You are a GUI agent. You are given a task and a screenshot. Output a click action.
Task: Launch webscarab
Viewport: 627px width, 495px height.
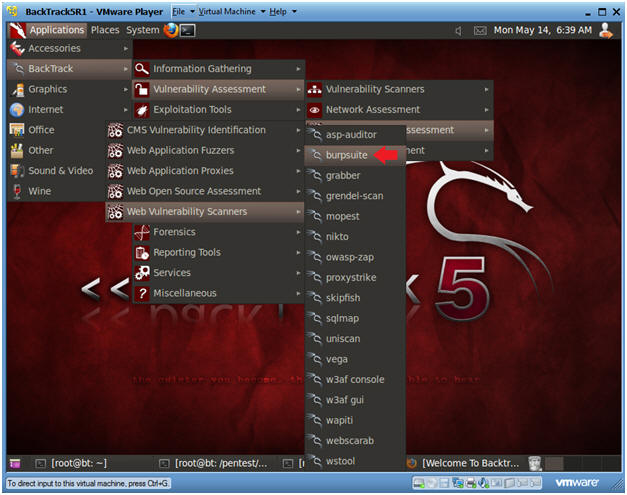[x=355, y=441]
